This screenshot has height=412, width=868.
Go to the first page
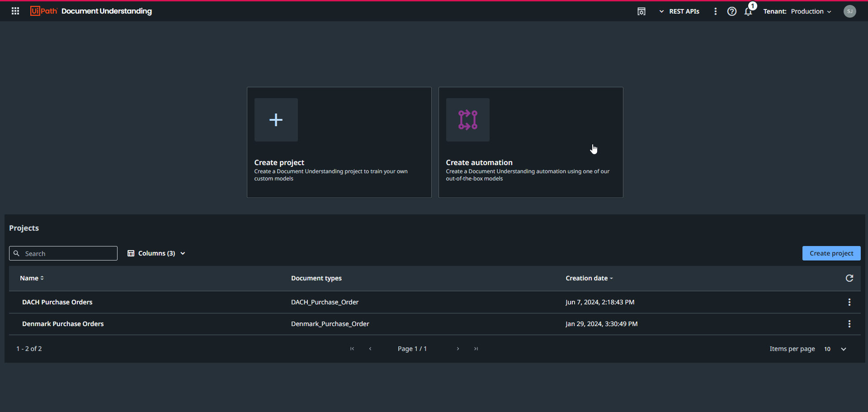click(352, 349)
